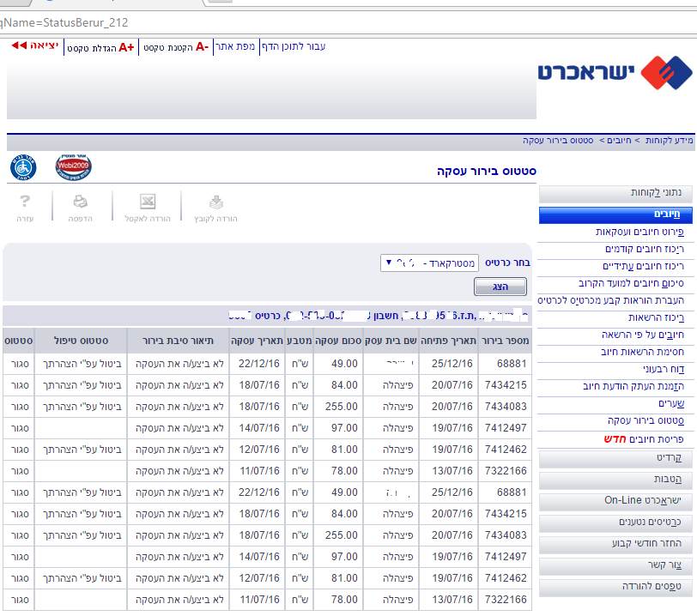This screenshot has height=616, width=697.
Task: Open ריכוז חיובים עתידיים
Action: click(643, 266)
